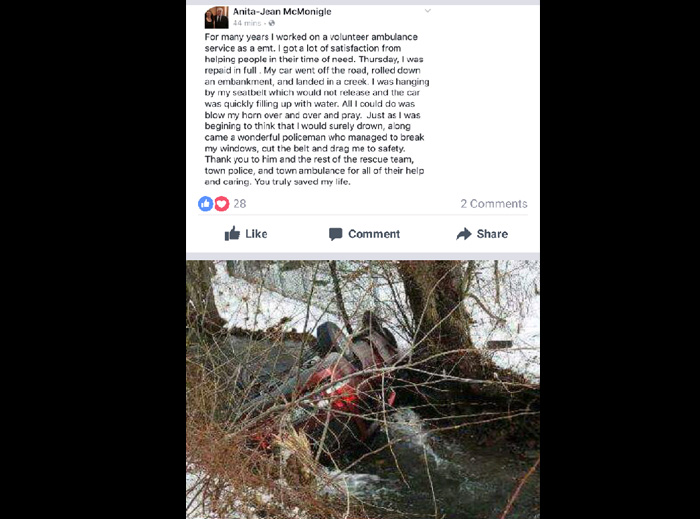Image resolution: width=700 pixels, height=519 pixels.
Task: Click the Like button label
Action: click(x=256, y=234)
